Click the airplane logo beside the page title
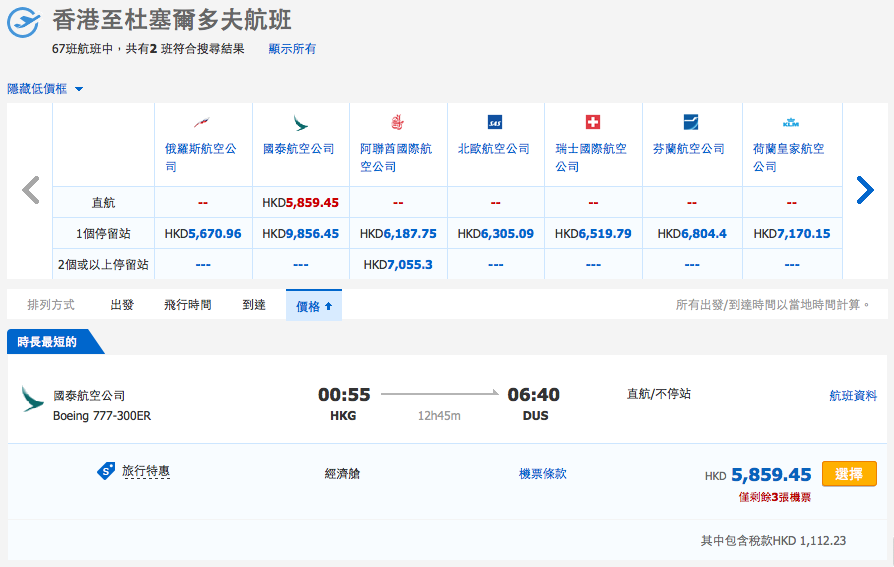This screenshot has width=894, height=567. (23, 22)
